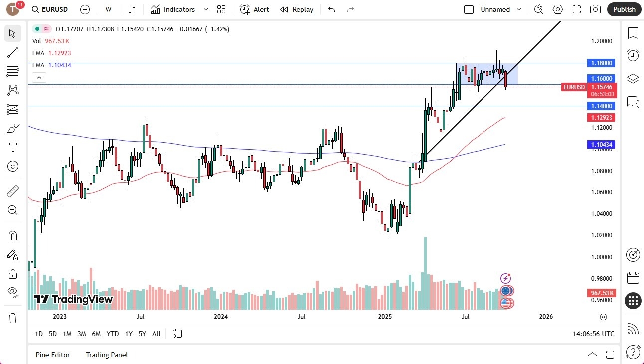The image size is (644, 364).
Task: Expand the Indicators dropdown arrow
Action: click(205, 9)
